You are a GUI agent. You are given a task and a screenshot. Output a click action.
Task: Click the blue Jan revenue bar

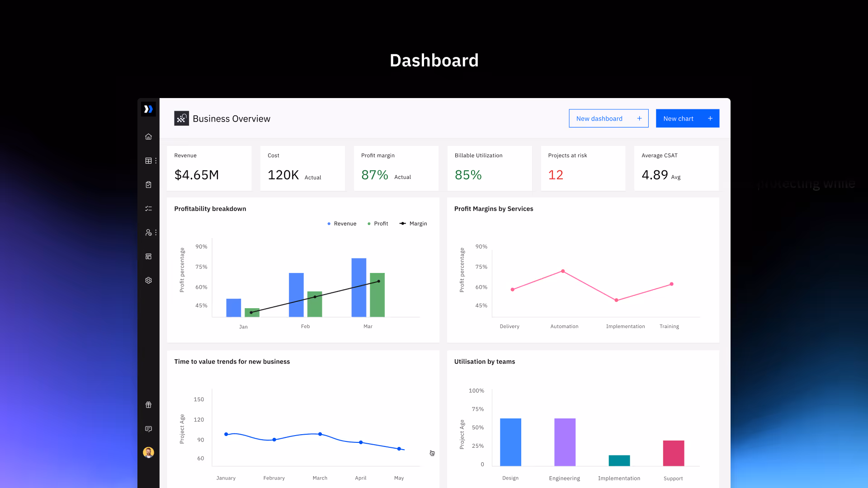click(234, 308)
